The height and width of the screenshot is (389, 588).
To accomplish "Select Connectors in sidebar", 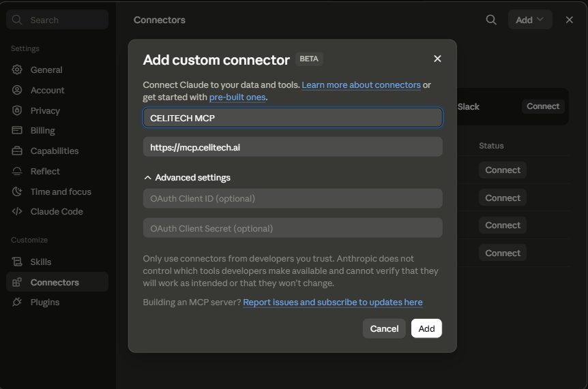I will pyautogui.click(x=57, y=282).
